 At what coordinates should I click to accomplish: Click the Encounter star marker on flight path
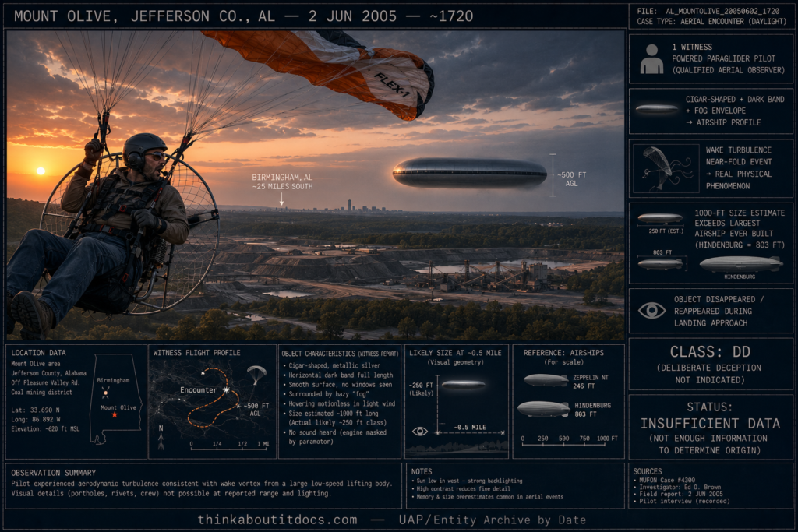pyautogui.click(x=226, y=390)
